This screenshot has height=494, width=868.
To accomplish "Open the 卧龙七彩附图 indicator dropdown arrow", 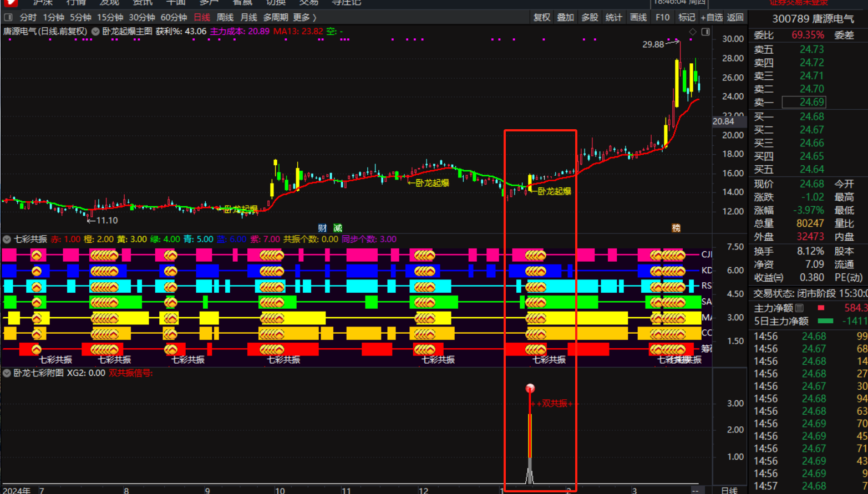I will click(7, 373).
